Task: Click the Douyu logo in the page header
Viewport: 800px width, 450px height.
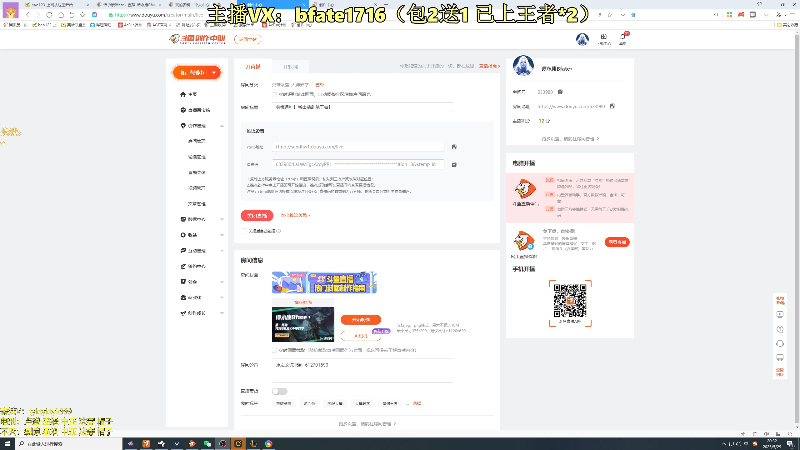Action: tap(197, 39)
